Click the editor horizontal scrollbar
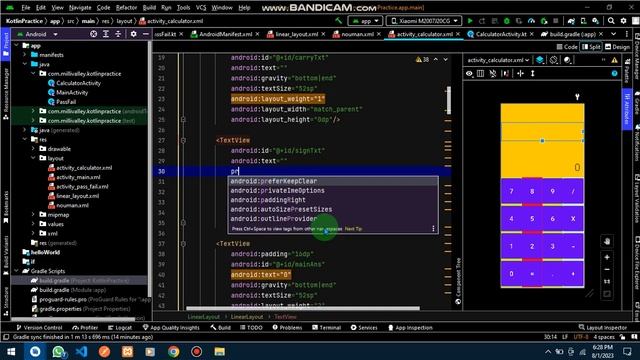The image size is (640, 360). click(x=303, y=308)
